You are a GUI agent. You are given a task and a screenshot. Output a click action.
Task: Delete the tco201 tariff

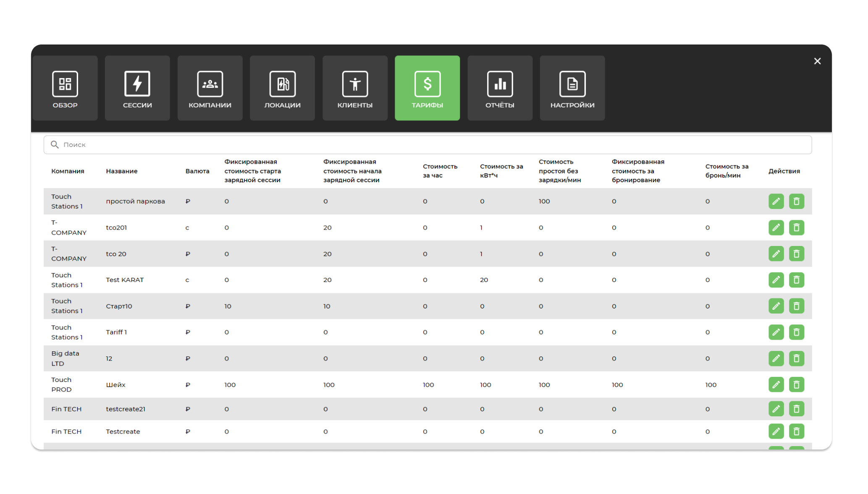pos(796,227)
